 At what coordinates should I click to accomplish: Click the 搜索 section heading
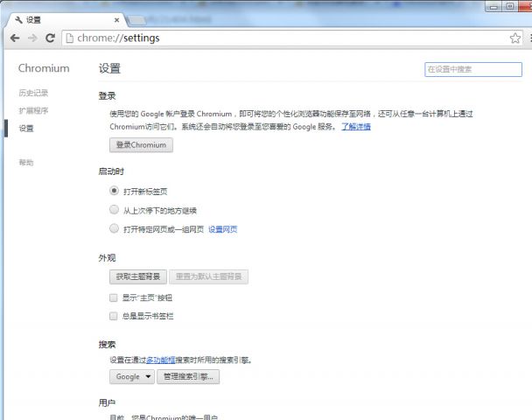pyautogui.click(x=107, y=345)
